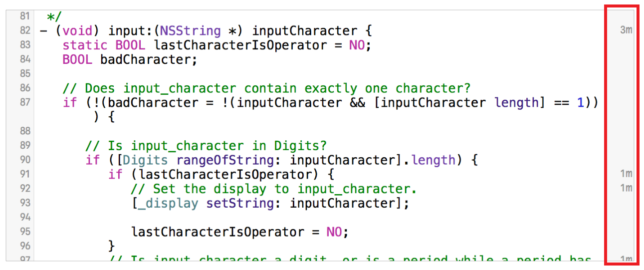Click the empty line 88 in the editor

coord(319,131)
